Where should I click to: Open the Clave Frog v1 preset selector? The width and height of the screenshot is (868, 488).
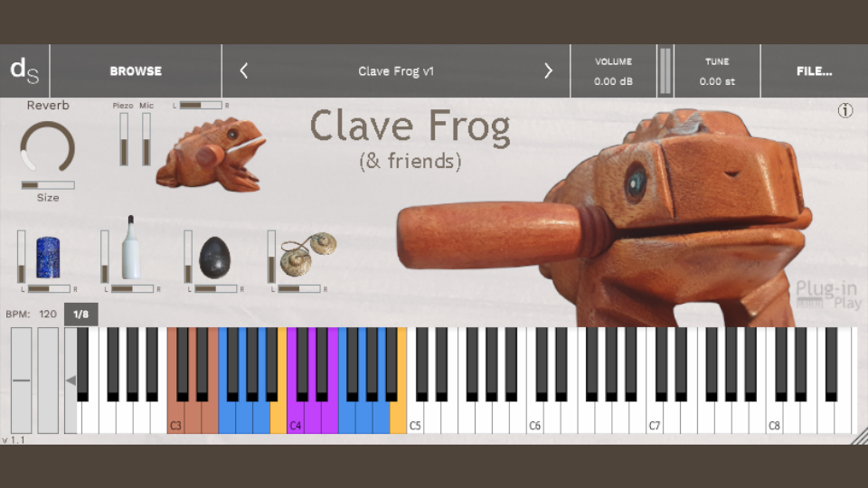pos(396,71)
